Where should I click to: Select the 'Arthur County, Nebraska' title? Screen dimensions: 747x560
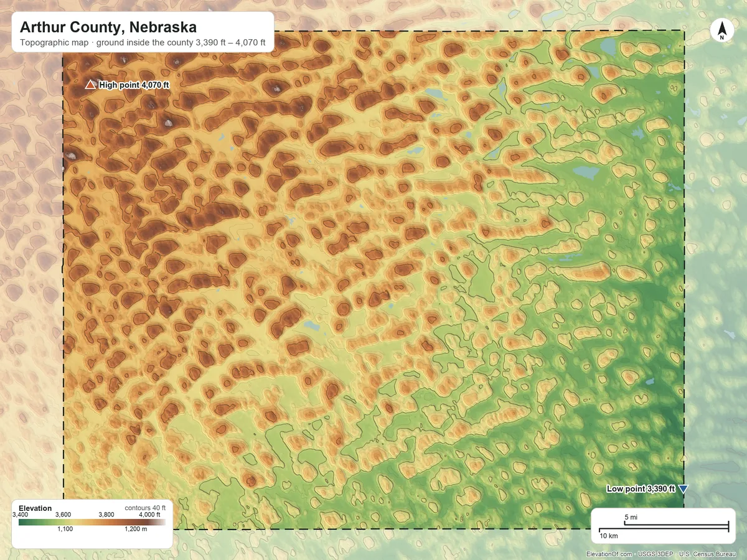(x=108, y=27)
